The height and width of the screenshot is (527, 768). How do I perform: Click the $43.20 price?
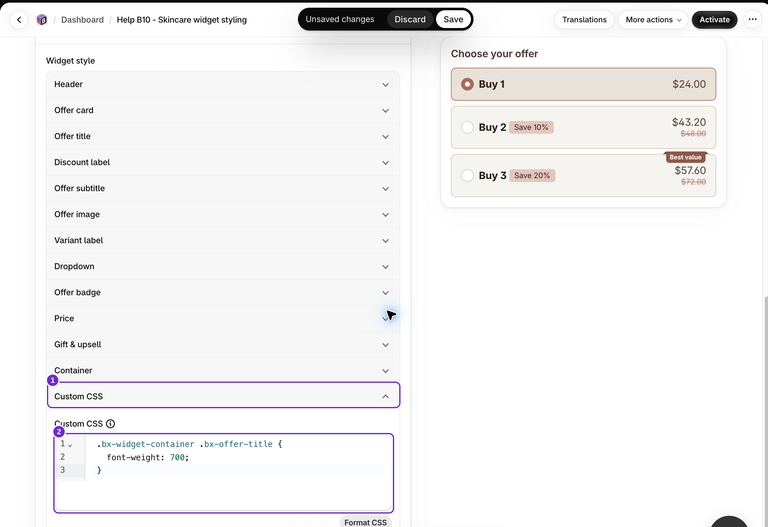point(689,122)
